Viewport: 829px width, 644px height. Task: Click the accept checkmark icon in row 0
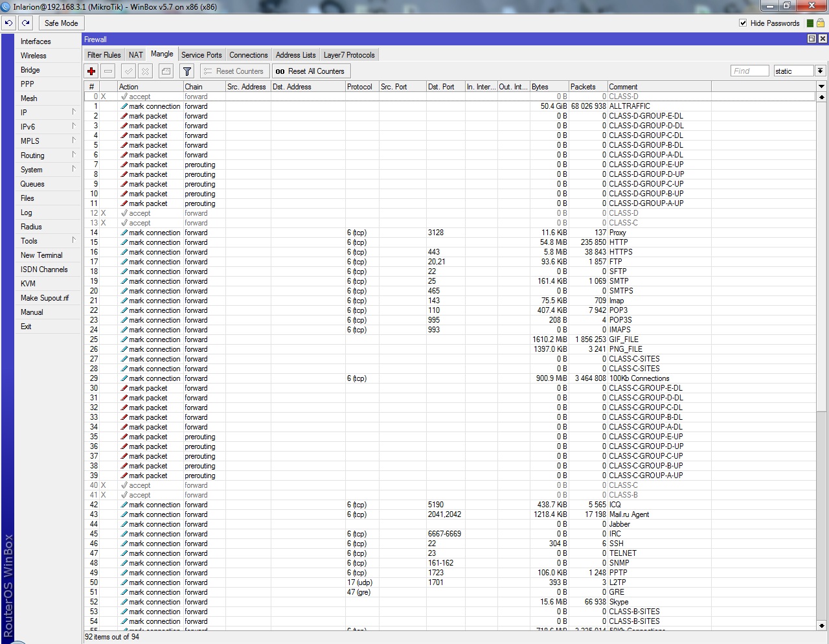124,97
